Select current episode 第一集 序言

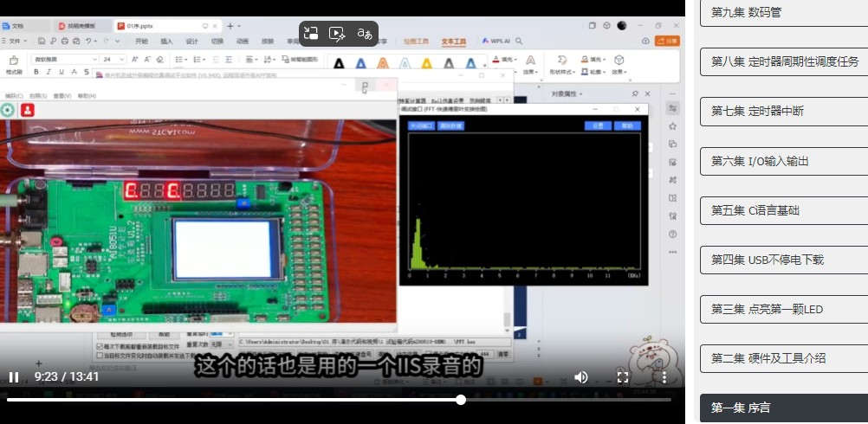[785, 408]
